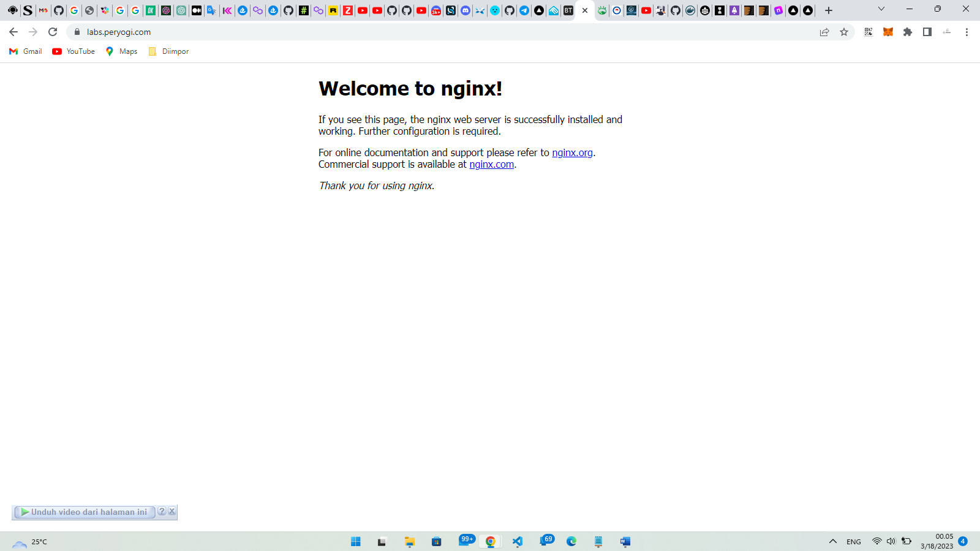
Task: Switch the ENG input language
Action: [x=854, y=542]
